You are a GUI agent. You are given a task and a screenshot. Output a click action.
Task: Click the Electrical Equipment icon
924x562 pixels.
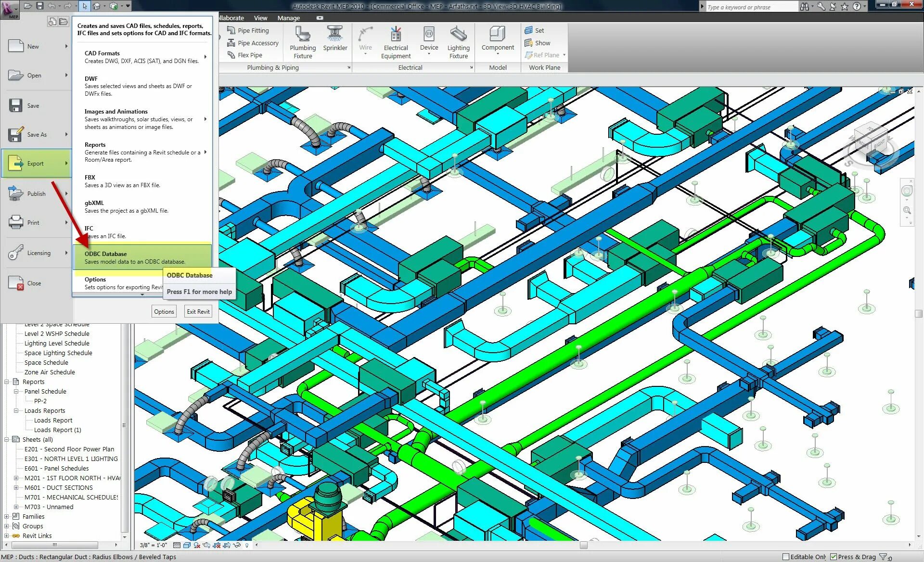pos(396,35)
